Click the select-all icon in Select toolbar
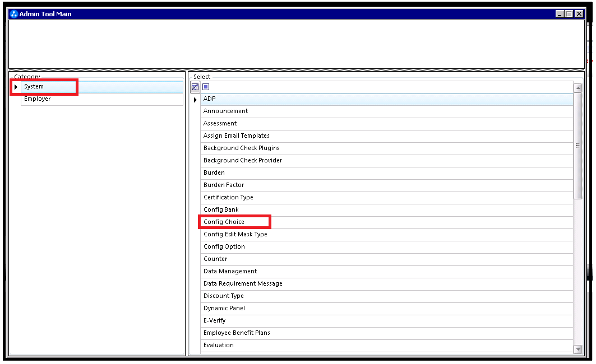596x364 pixels. pyautogui.click(x=195, y=87)
